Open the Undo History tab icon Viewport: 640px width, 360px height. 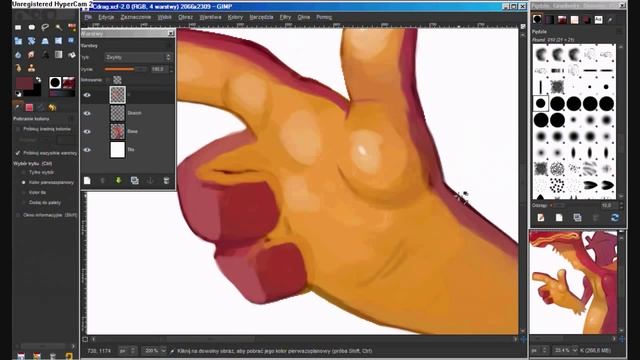pyautogui.click(x=52, y=108)
